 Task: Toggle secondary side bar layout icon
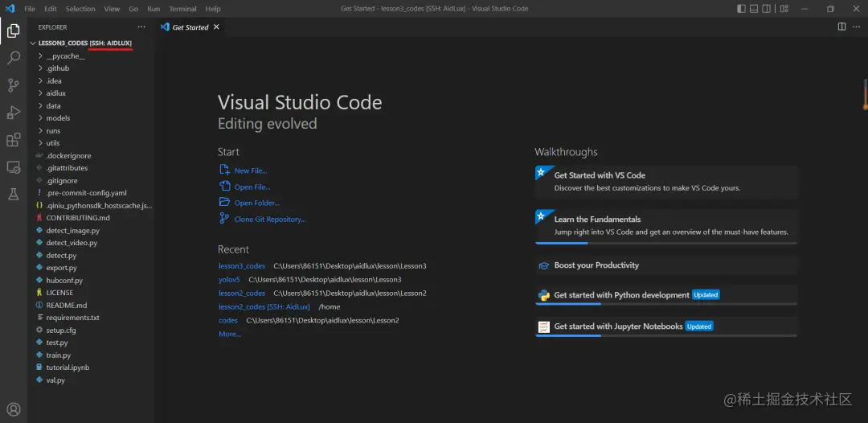coord(767,8)
